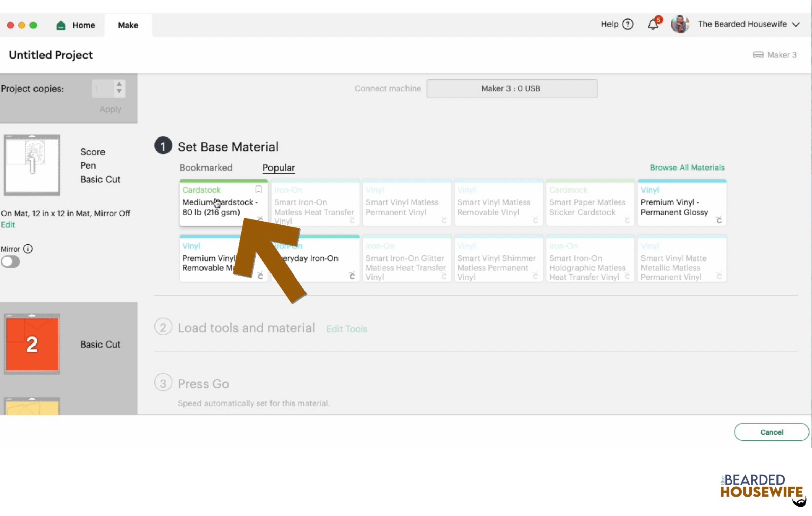This screenshot has width=812, height=516.
Task: Click the Edit Tools link
Action: pyautogui.click(x=347, y=329)
